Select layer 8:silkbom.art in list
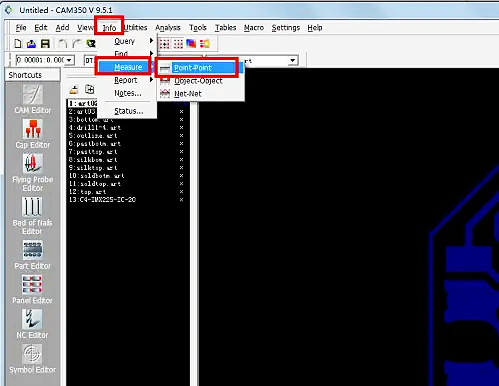499x386 pixels. click(93, 159)
